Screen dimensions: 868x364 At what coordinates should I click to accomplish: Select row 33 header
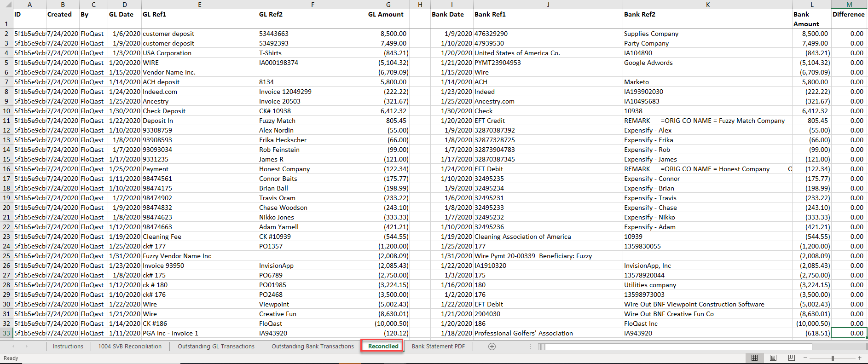(x=6, y=333)
